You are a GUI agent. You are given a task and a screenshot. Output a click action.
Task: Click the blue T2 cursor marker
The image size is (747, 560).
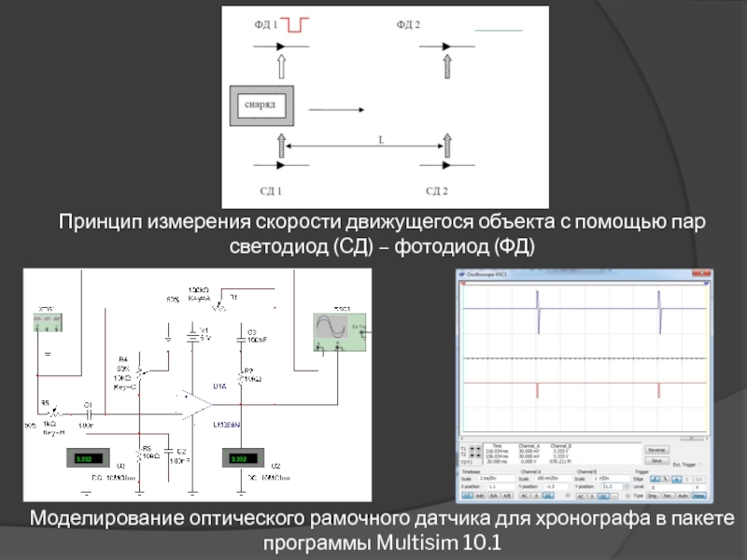706,284
